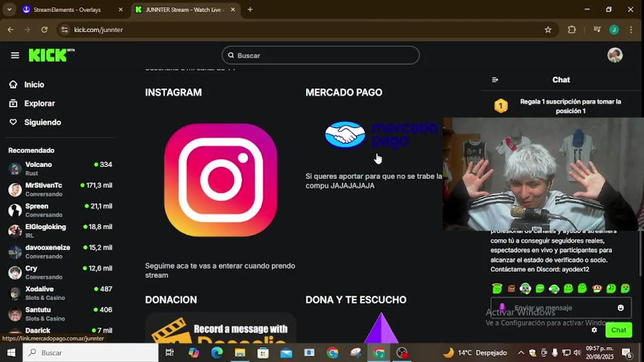Image resolution: width=644 pixels, height=362 pixels.
Task: Click the Kick logo
Action: click(51, 55)
